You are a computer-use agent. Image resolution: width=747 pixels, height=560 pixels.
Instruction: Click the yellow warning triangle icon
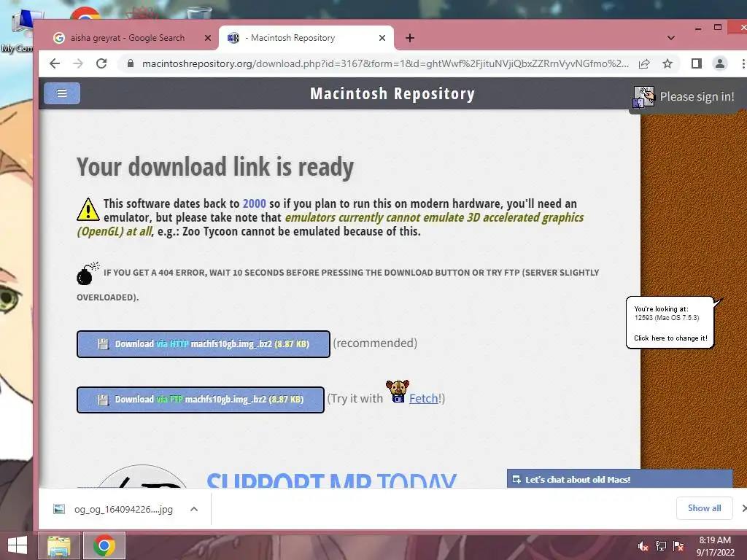tap(88, 209)
